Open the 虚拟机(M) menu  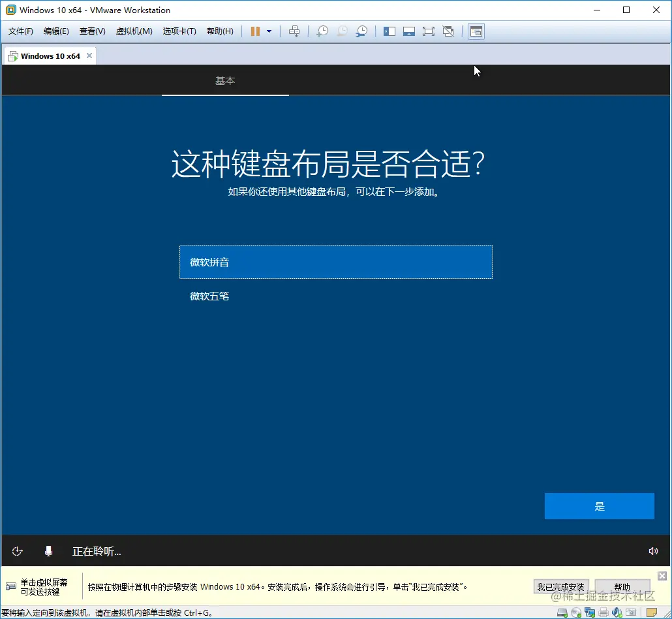pyautogui.click(x=134, y=31)
